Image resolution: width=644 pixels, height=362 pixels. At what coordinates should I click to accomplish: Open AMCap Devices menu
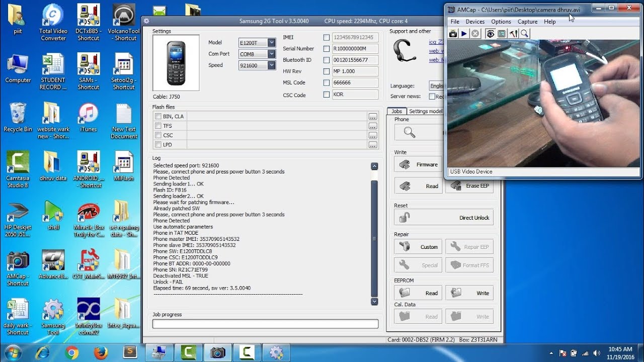(475, 22)
